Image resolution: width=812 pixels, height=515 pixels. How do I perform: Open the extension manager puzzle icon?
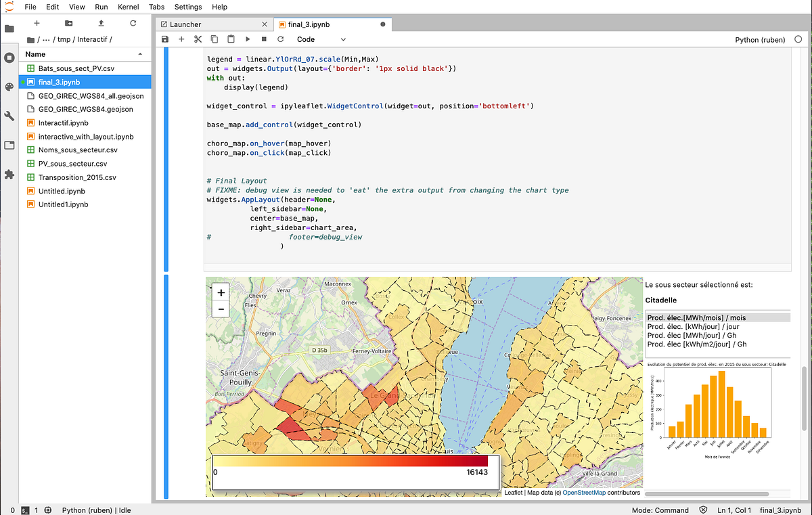click(x=9, y=175)
